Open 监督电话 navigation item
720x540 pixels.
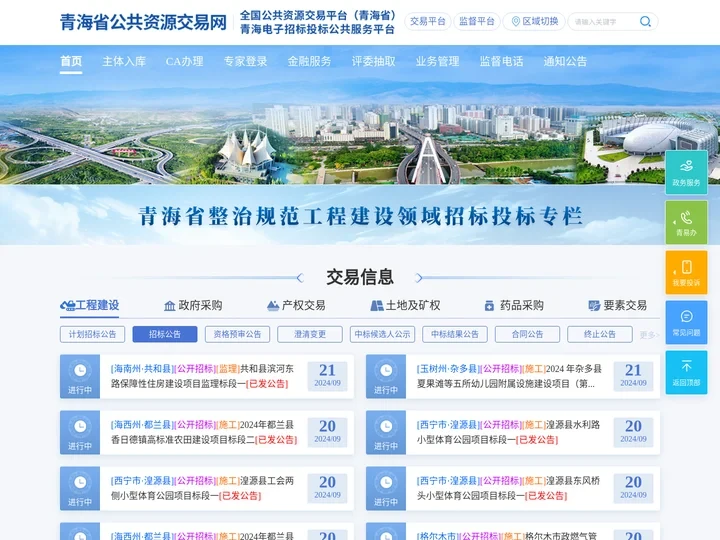tap(501, 61)
